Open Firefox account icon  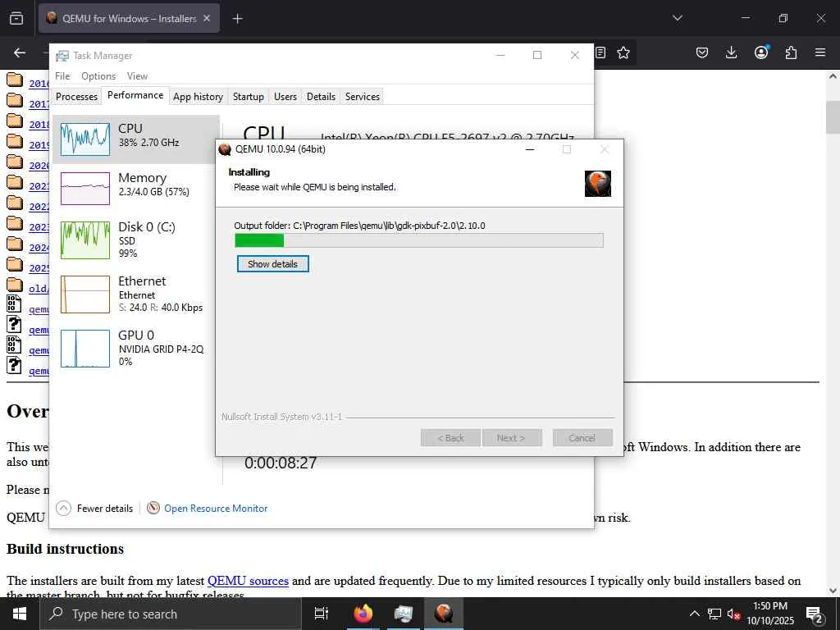761,52
